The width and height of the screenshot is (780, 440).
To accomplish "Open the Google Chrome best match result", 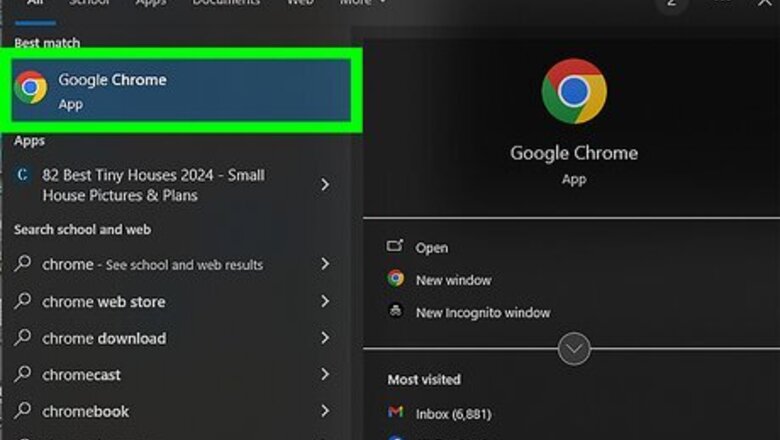I will (x=181, y=90).
